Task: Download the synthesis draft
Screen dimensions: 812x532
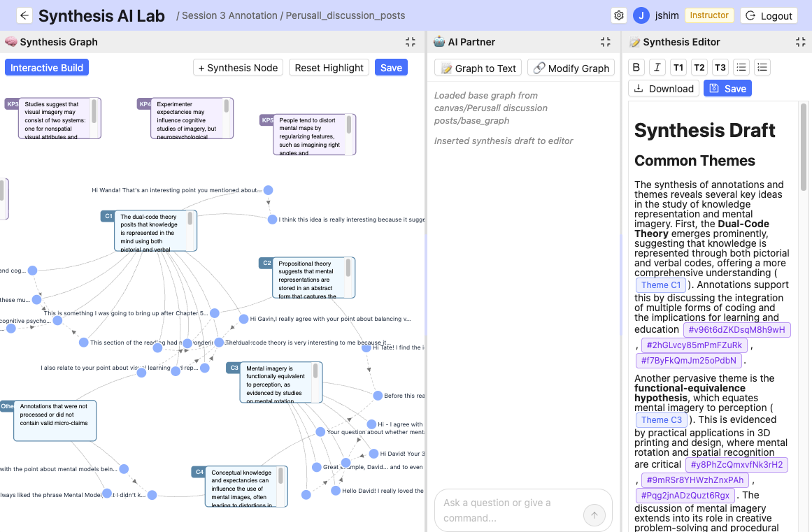Action: 664,89
